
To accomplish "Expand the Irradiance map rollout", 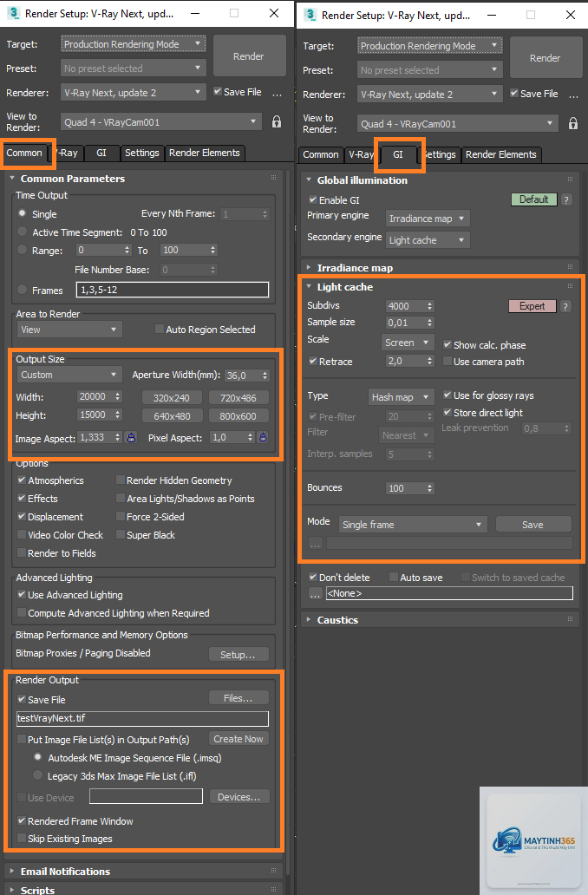I will (x=355, y=268).
